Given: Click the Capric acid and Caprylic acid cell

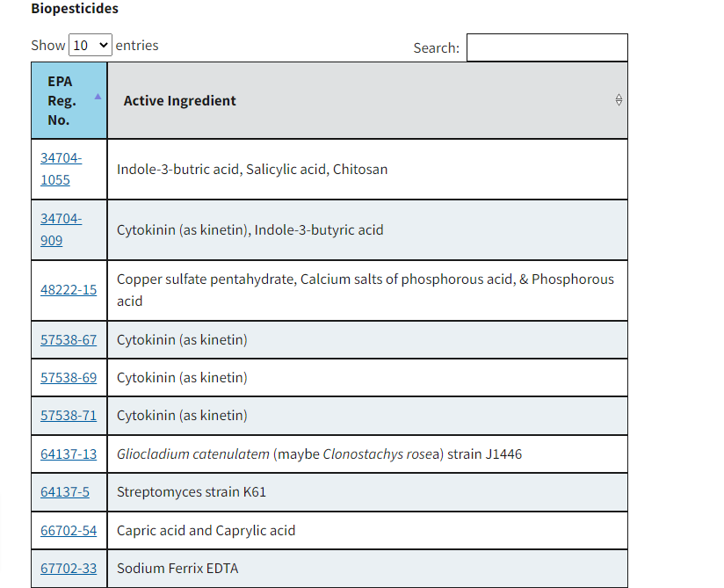Looking at the screenshot, I should tap(206, 530).
